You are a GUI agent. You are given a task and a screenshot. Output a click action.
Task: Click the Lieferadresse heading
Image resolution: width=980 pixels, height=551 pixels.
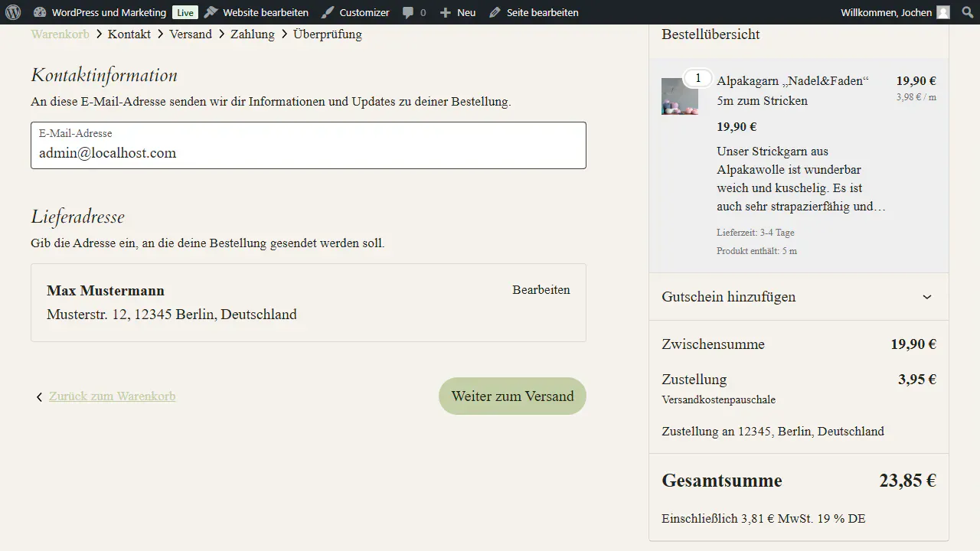[77, 217]
